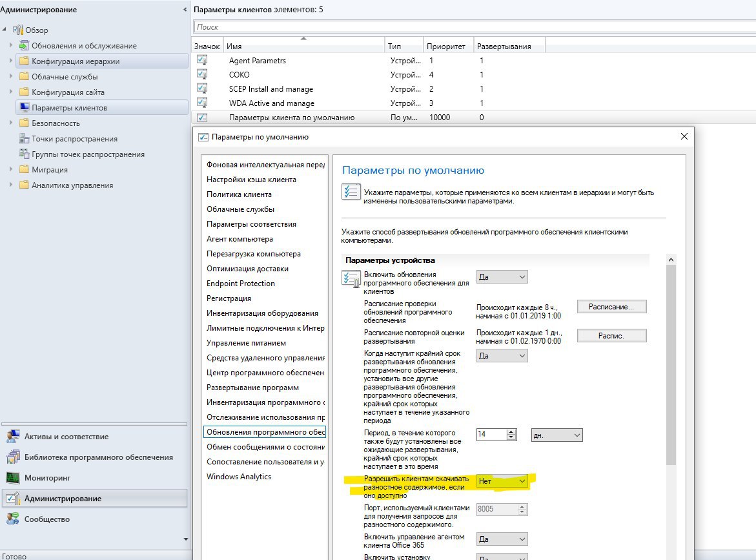Select Перезагрузка компьютера settings page
Screen dimensions: 756x560
coord(265,254)
